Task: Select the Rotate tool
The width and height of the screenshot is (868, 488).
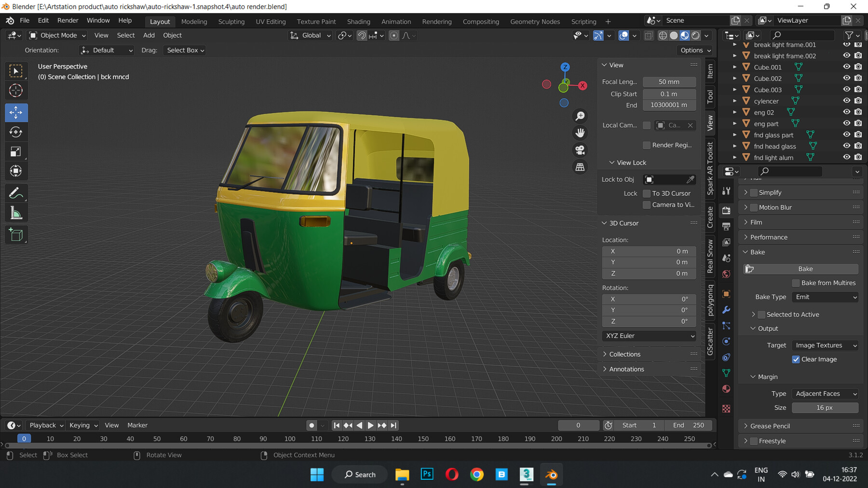Action: point(16,132)
